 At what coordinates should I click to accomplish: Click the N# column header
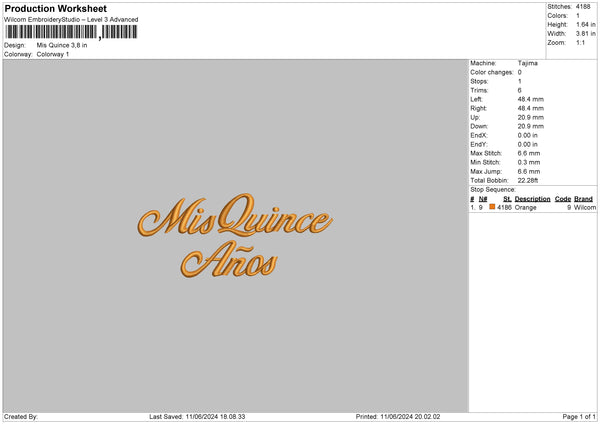click(x=483, y=199)
